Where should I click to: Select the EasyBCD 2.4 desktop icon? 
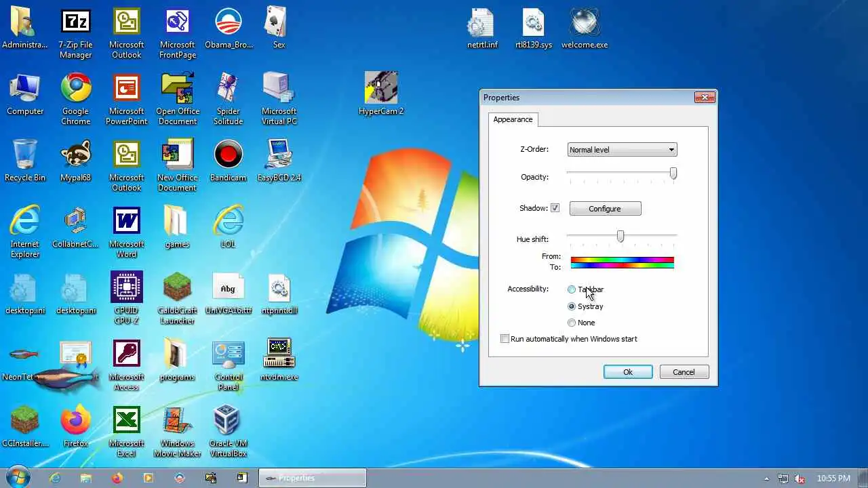[279, 161]
